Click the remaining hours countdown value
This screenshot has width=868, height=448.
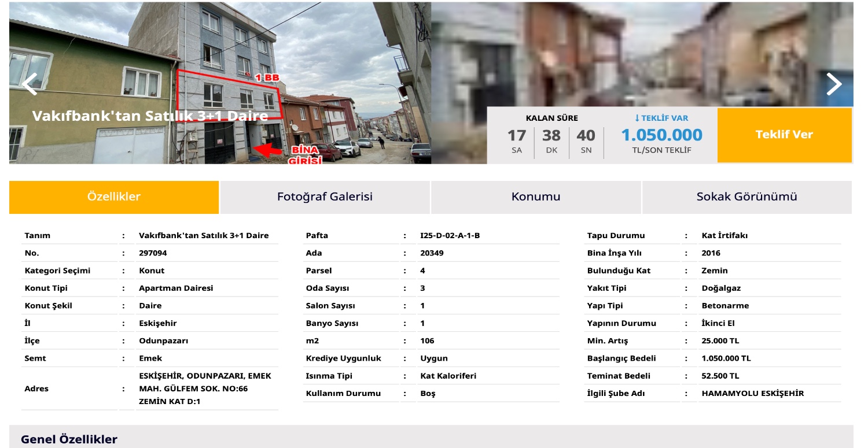pyautogui.click(x=516, y=136)
